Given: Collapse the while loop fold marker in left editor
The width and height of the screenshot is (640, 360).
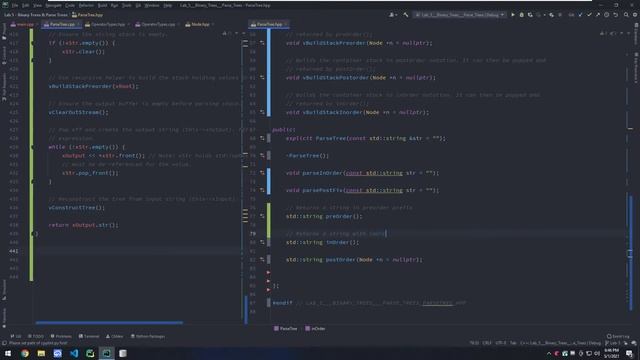Looking at the screenshot, I should pyautogui.click(x=32, y=147).
